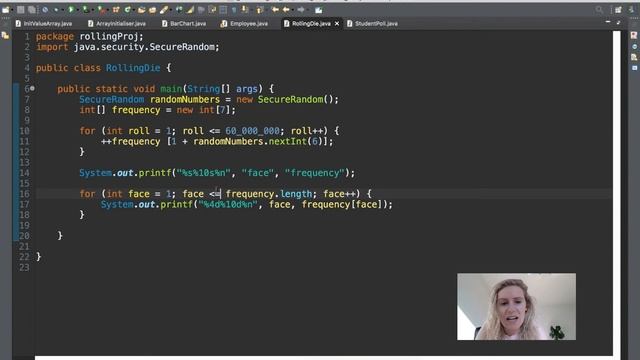640x360 pixels.
Task: Click line number 14 in gutter
Action: (x=24, y=173)
